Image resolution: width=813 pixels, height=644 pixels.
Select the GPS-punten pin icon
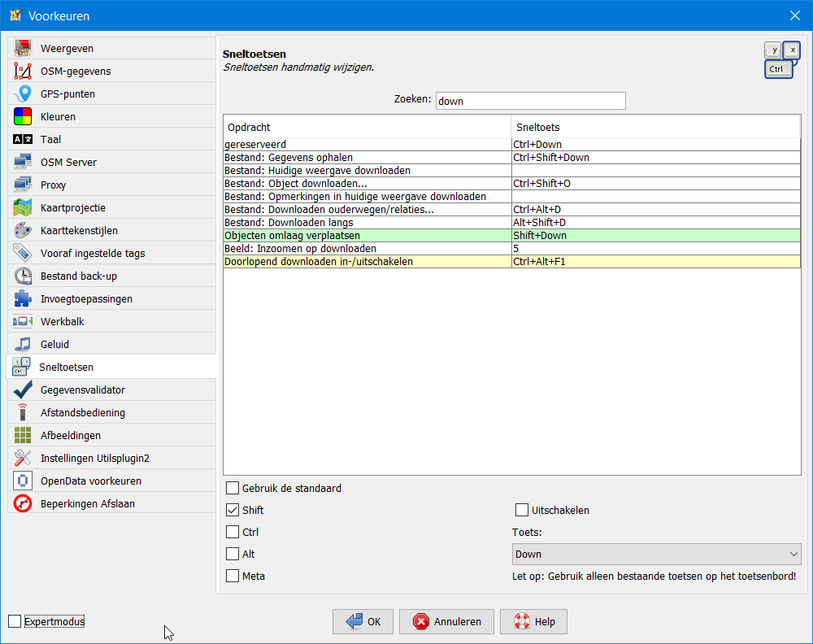(x=24, y=94)
